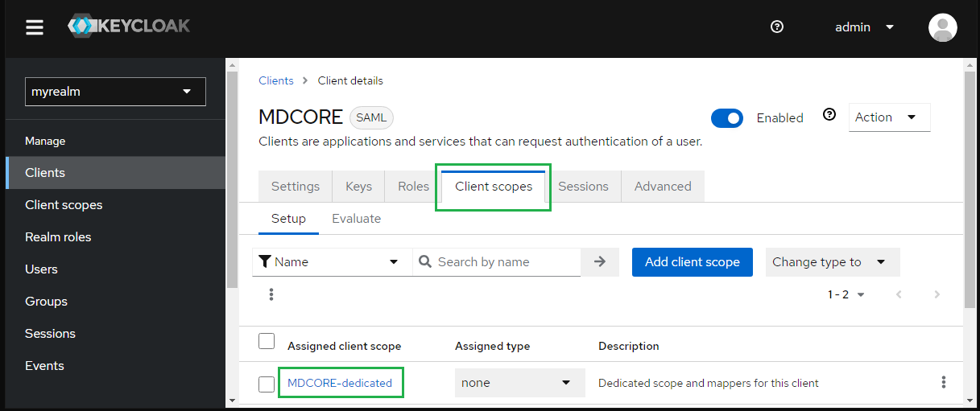This screenshot has height=411, width=980.
Task: Click the user avatar icon
Action: (x=942, y=27)
